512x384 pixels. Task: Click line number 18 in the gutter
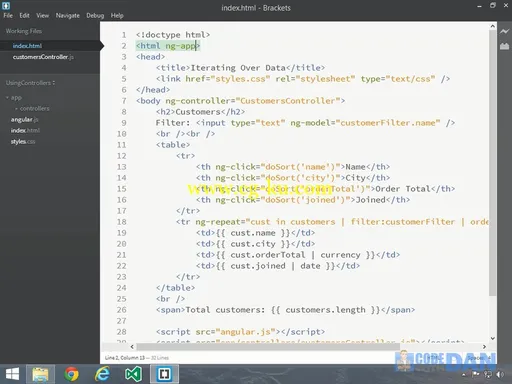point(122,222)
